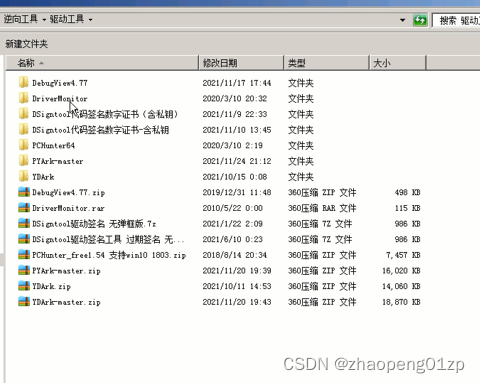Click the 新建文件夹 toolbar button
The image size is (480, 383).
(26, 44)
